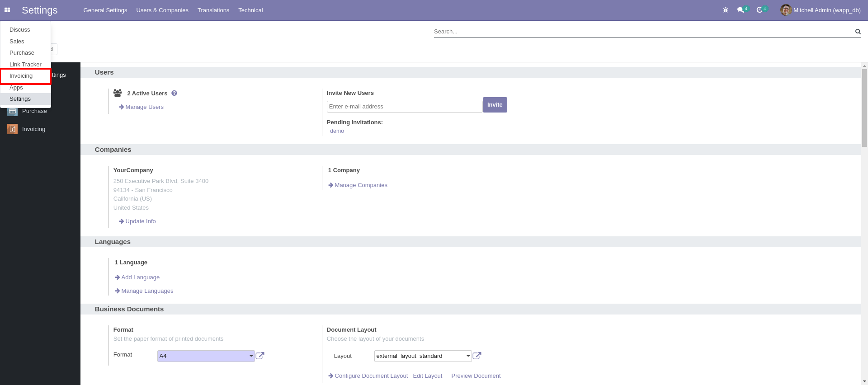Follow the Manage Users link
868x385 pixels.
[x=144, y=107]
